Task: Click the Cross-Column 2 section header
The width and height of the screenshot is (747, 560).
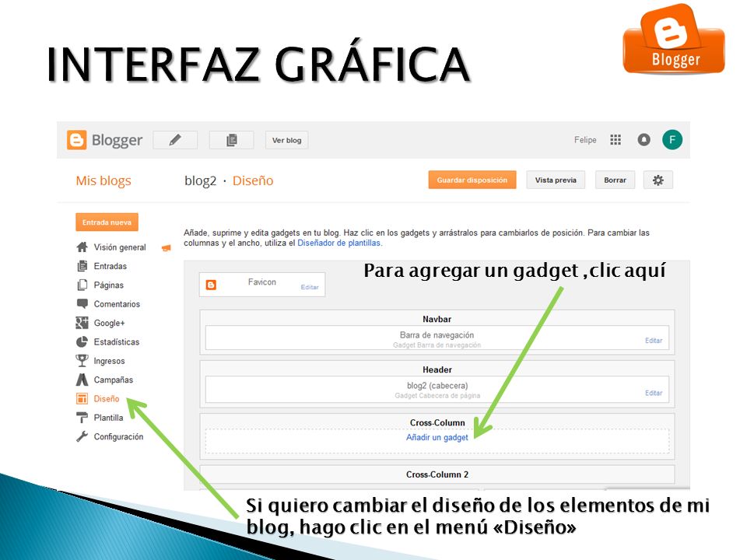Action: pos(437,474)
